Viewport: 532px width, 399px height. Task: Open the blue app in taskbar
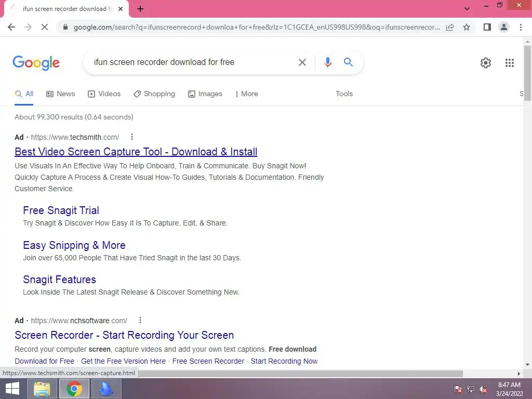[106, 389]
